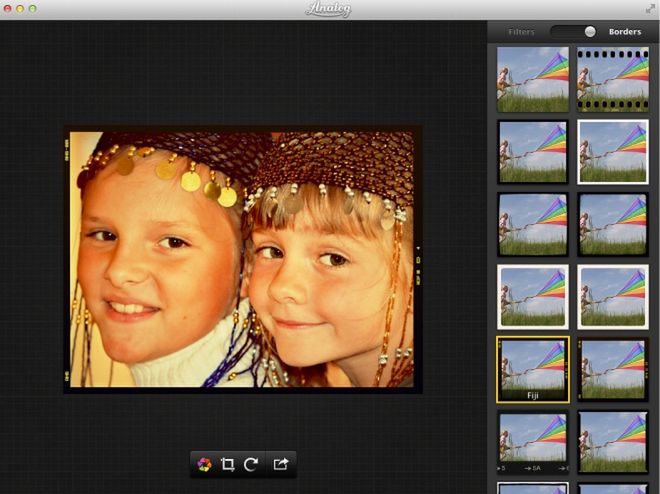Select the dark border thumbnail right of Fiji

613,369
